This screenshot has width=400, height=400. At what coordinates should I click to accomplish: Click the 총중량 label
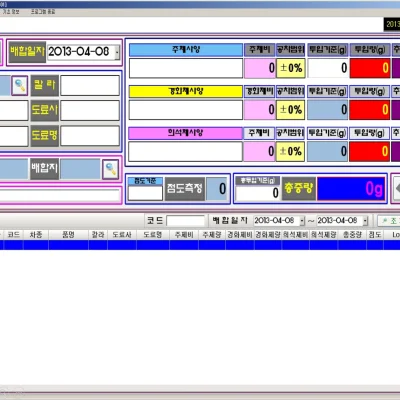pyautogui.click(x=299, y=189)
